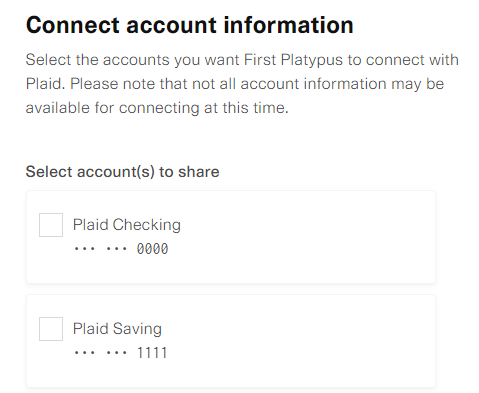
Task: Click the word 'Connect' in the heading
Action: click(x=73, y=25)
